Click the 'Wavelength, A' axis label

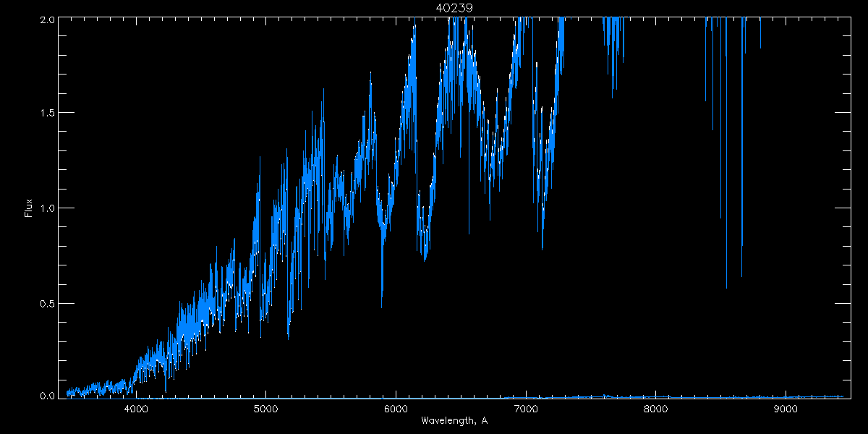pos(454,421)
